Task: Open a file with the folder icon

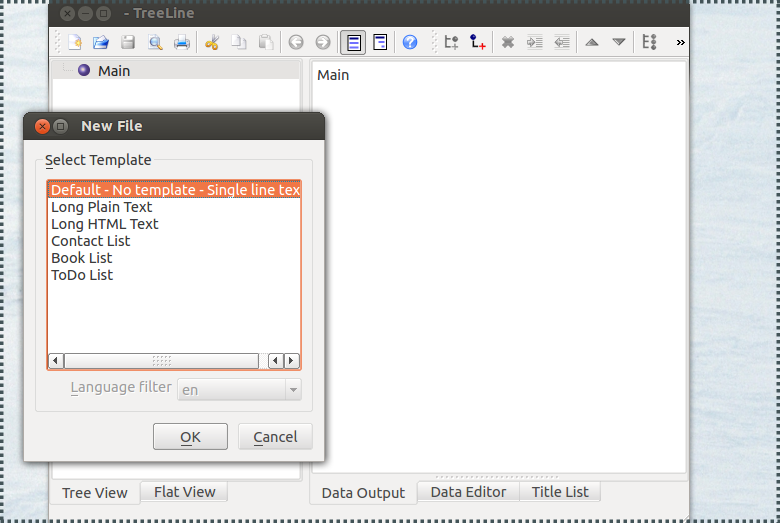Action: click(x=101, y=42)
